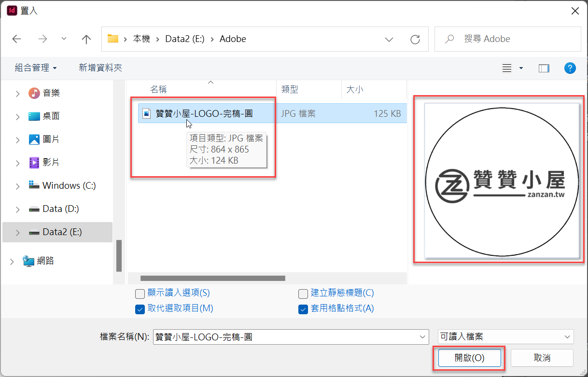This screenshot has width=588, height=377.
Task: Click the 影片 videos icon
Action: (34, 163)
